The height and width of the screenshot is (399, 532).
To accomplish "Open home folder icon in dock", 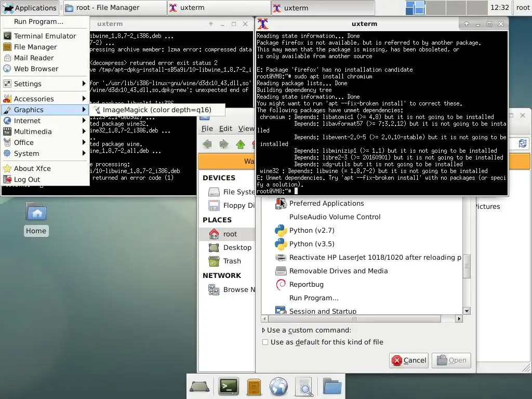I will (332, 387).
